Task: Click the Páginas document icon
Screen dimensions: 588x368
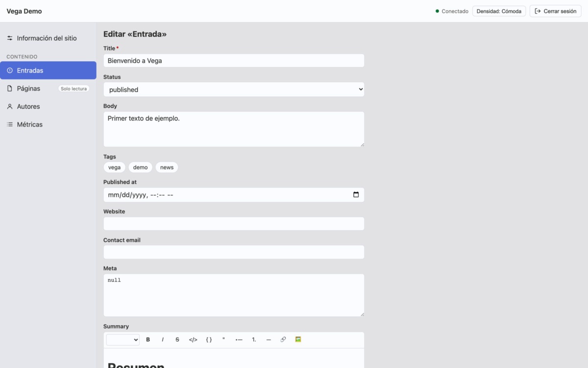Action: [x=10, y=88]
